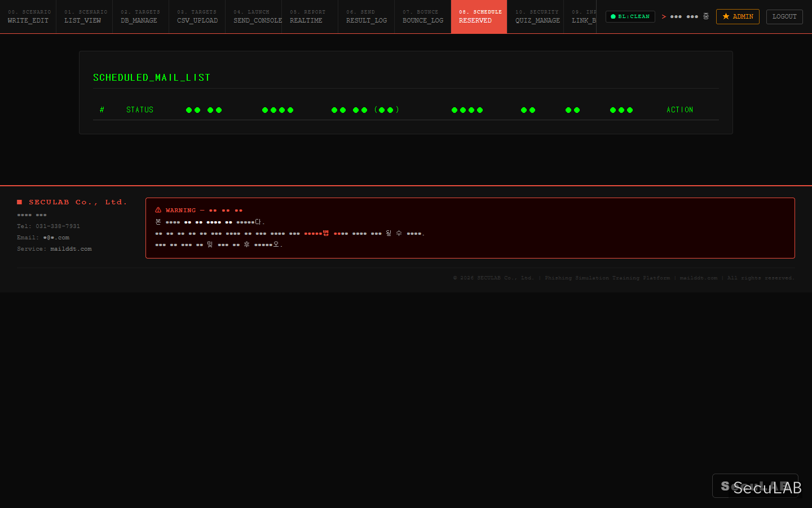Viewport: 812px width, 508px height.
Task: Switch to the CSV_UPLOAD tab
Action: pos(197,17)
